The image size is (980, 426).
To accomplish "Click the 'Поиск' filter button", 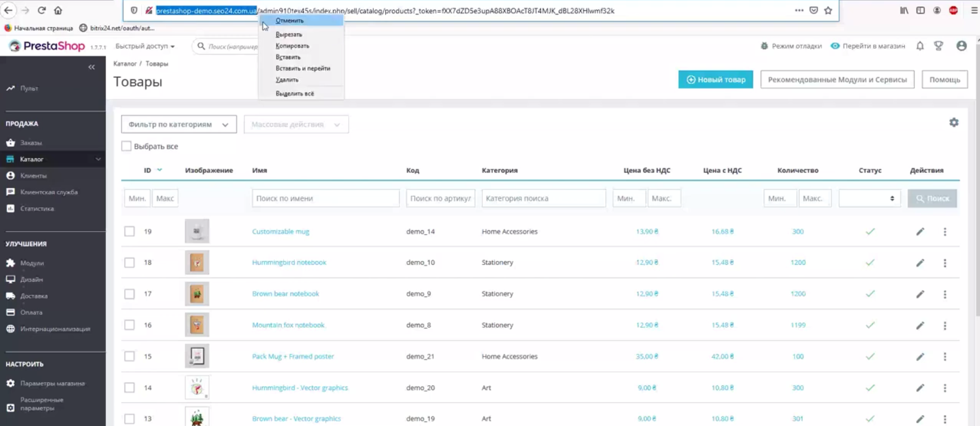I will 932,198.
